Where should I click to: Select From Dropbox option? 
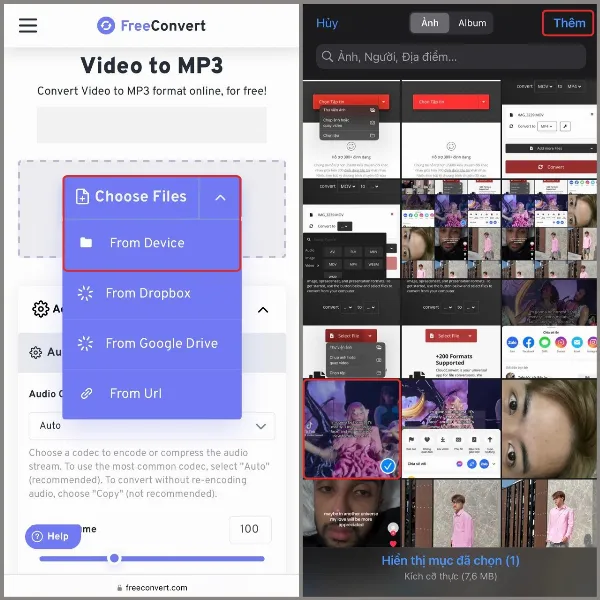click(x=152, y=293)
